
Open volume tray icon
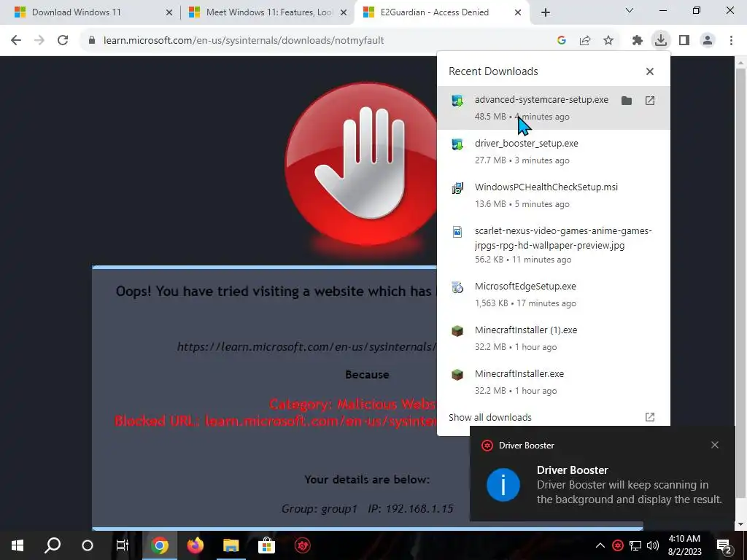(653, 545)
